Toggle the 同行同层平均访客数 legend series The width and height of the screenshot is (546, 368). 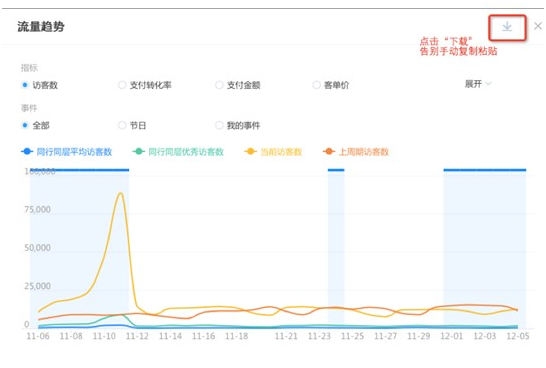click(x=67, y=152)
